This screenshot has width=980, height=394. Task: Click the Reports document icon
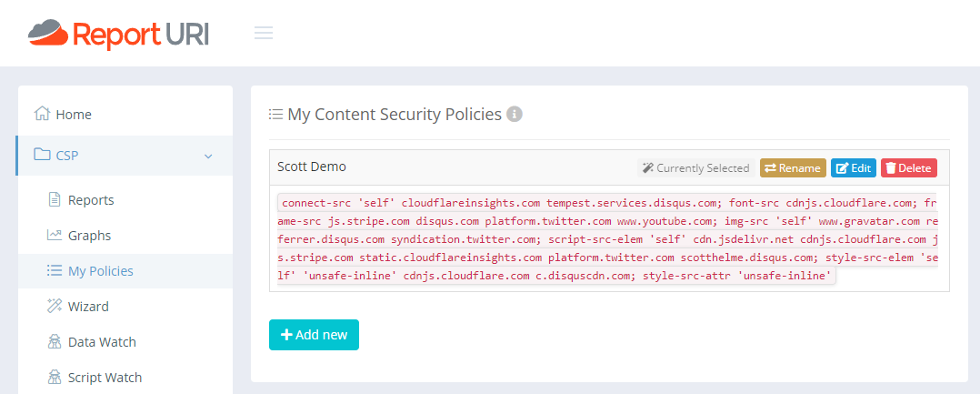54,200
